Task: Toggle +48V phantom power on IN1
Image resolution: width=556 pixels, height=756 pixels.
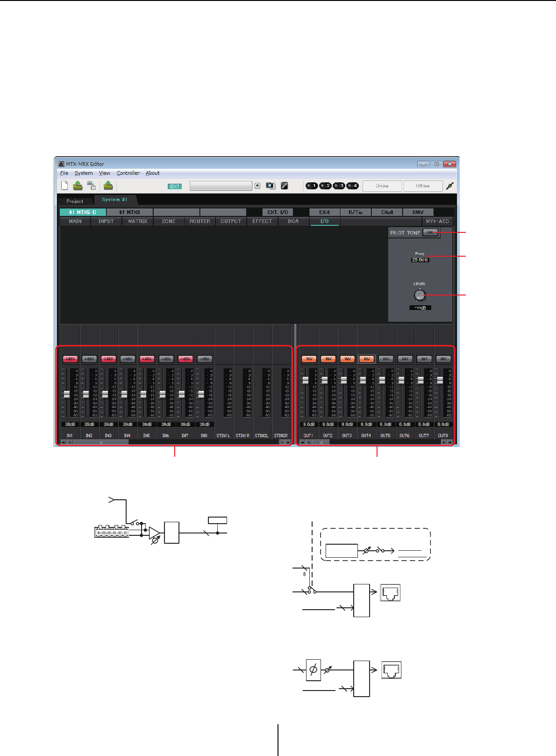Action: tap(70, 359)
